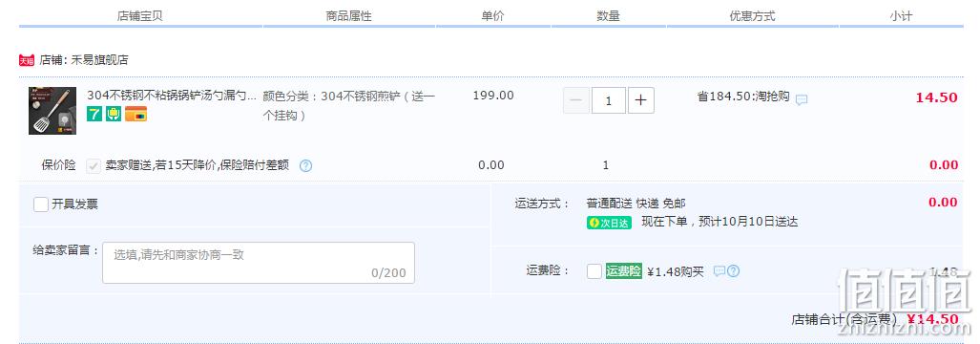This screenshot has width=980, height=344.
Task: Click the 次日达 lightning delivery badge
Action: pyautogui.click(x=610, y=223)
